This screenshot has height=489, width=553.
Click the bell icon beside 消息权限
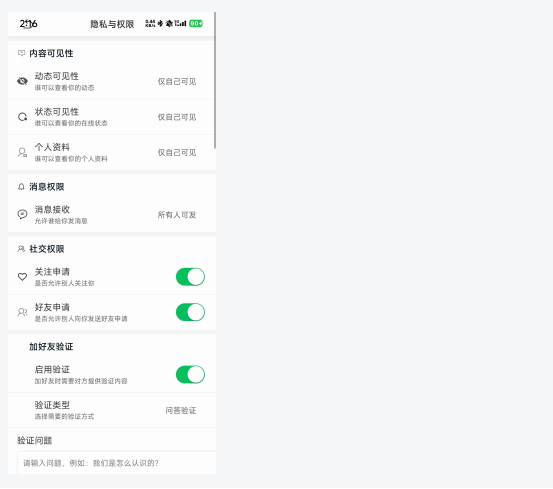[x=21, y=187]
